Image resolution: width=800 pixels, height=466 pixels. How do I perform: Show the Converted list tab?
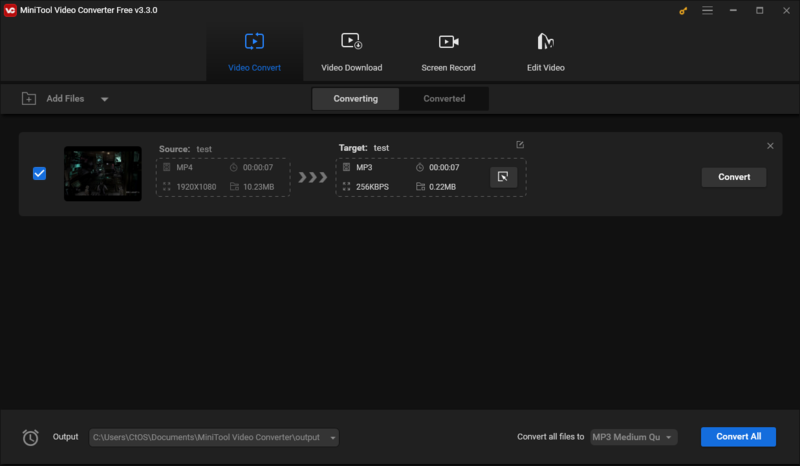(x=444, y=99)
